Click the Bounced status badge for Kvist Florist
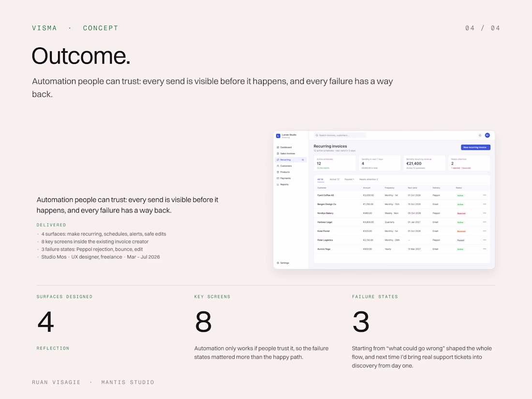 (461, 231)
